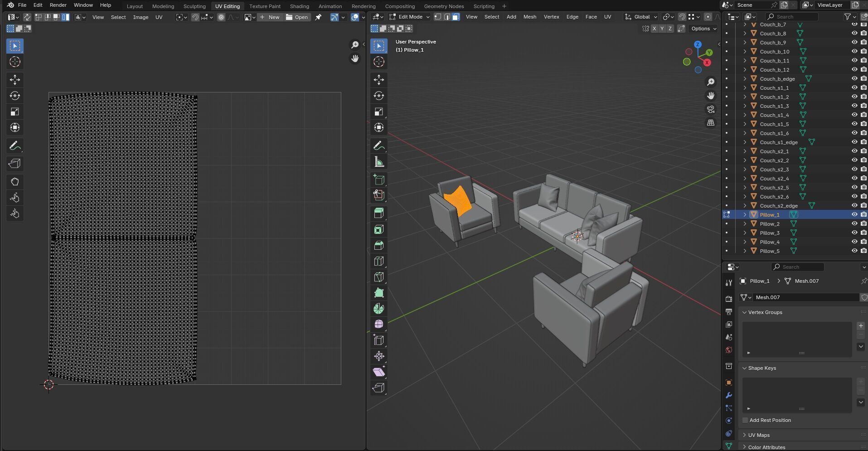Disable Pillow_5 in renders
Viewport: 868px width, 451px height.
pos(863,251)
